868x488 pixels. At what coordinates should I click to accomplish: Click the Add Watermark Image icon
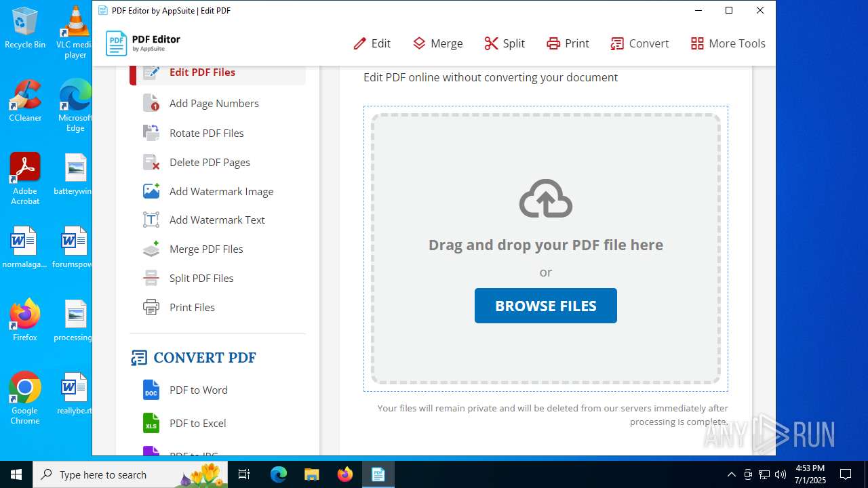[x=151, y=191]
